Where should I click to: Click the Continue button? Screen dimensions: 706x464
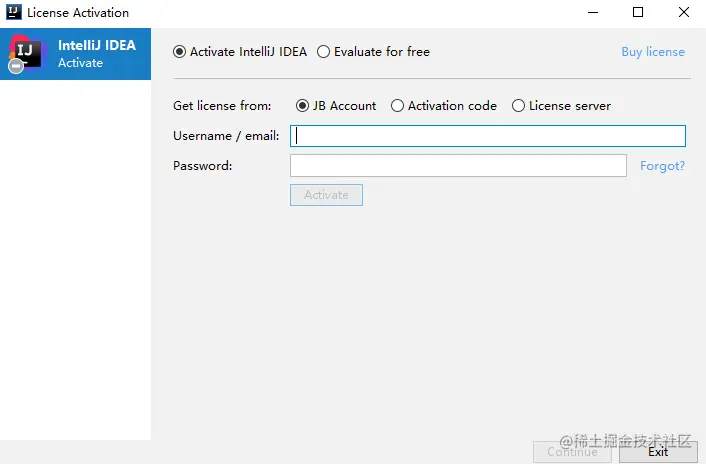tap(572, 452)
